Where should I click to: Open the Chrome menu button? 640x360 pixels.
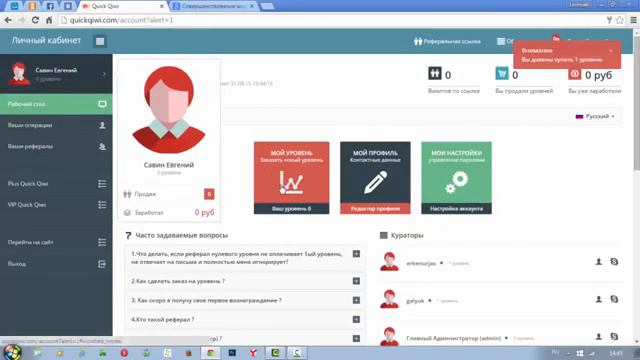click(633, 20)
